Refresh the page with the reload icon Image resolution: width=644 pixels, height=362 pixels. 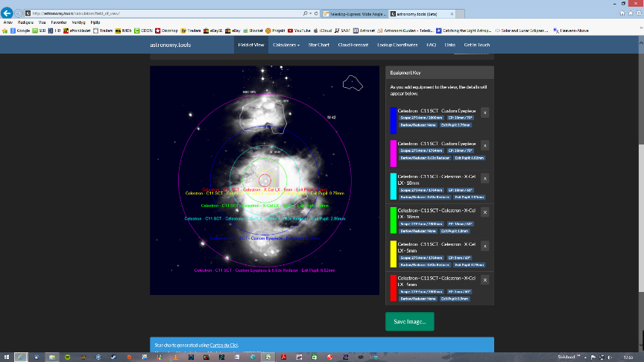point(316,13)
